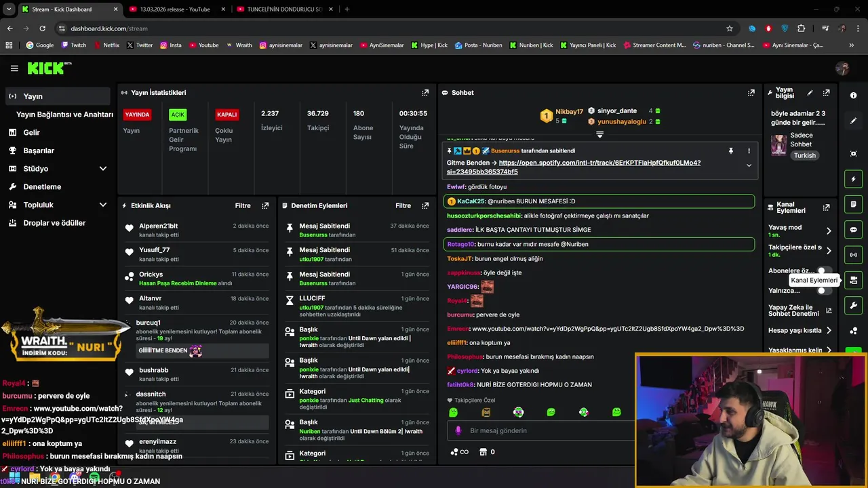The height and width of the screenshot is (488, 868).
Task: Open the pinned Spotify track link
Action: (574, 167)
